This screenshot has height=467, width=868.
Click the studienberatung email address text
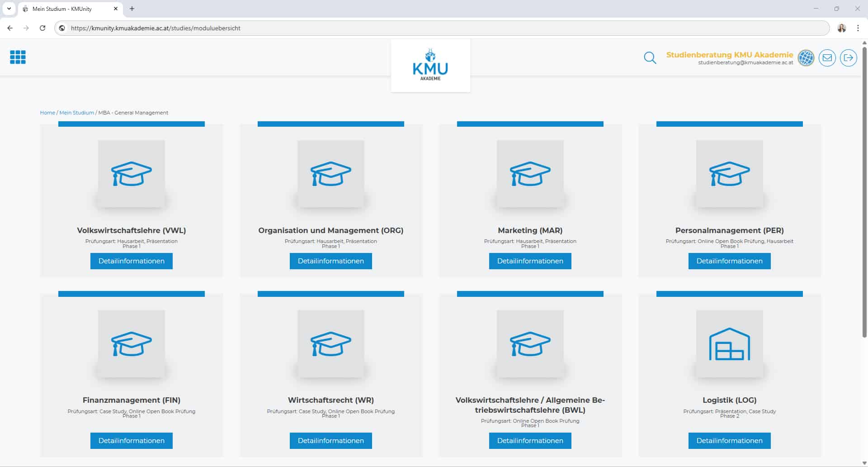[745, 62]
